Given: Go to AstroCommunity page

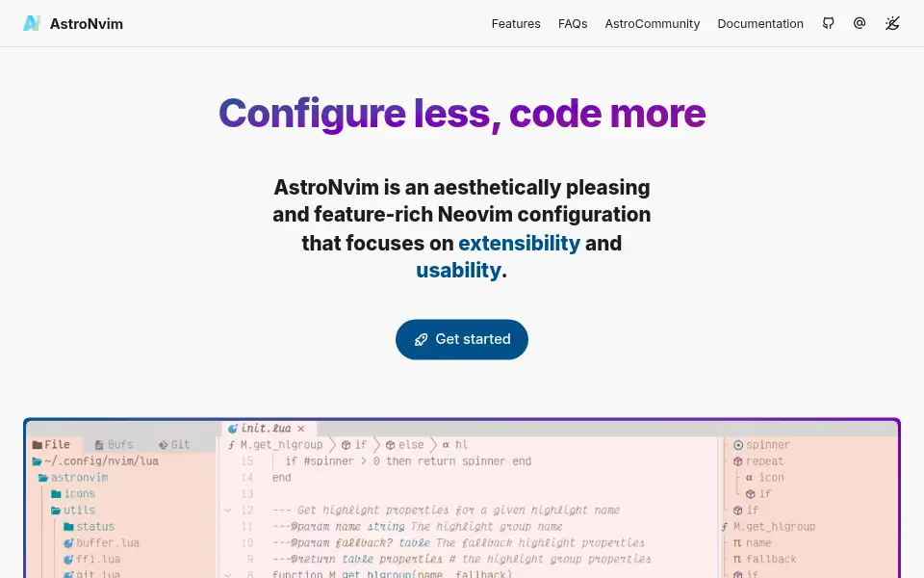Looking at the screenshot, I should (x=652, y=23).
